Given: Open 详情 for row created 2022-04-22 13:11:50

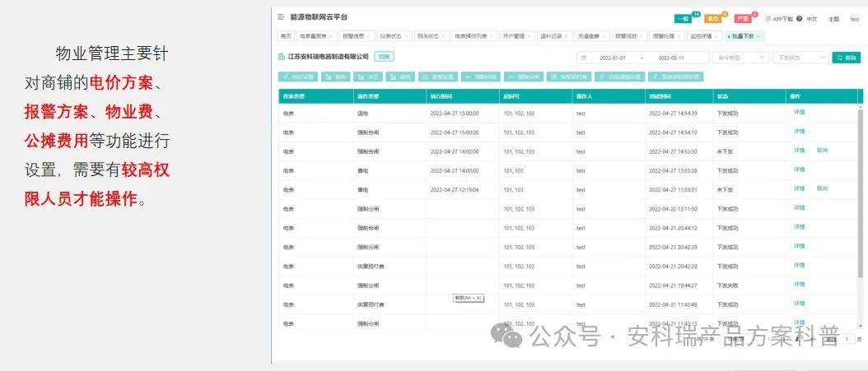Looking at the screenshot, I should [800, 208].
